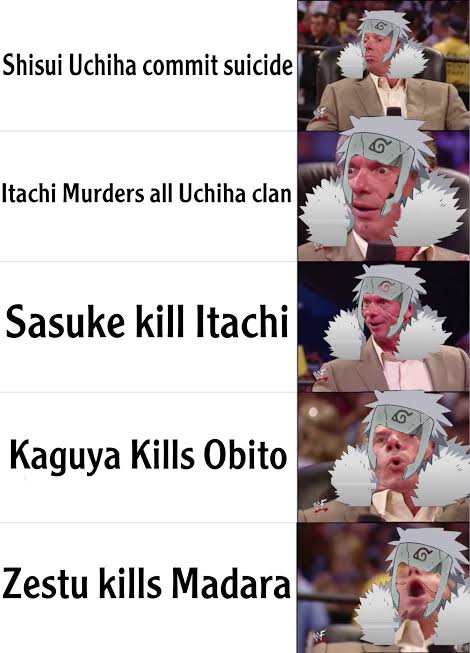This screenshot has height=653, width=470.
Task: Open the fifth head-thrown-back reaction panel
Action: pos(383,588)
